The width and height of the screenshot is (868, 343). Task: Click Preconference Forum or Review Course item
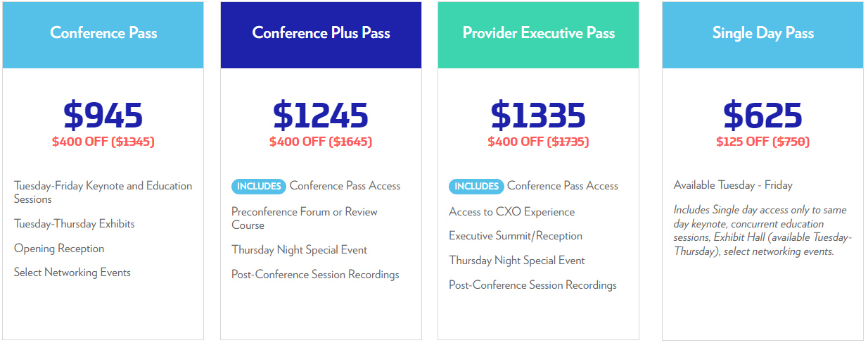pos(305,218)
